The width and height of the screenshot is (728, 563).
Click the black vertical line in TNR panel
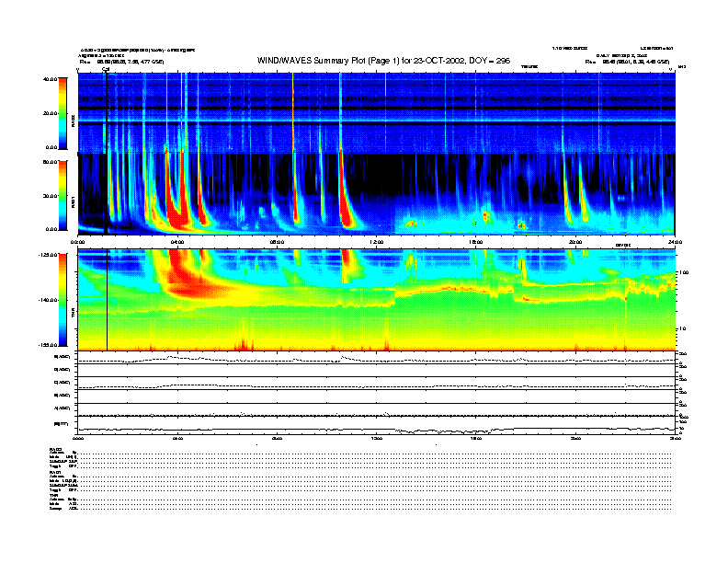(108, 300)
